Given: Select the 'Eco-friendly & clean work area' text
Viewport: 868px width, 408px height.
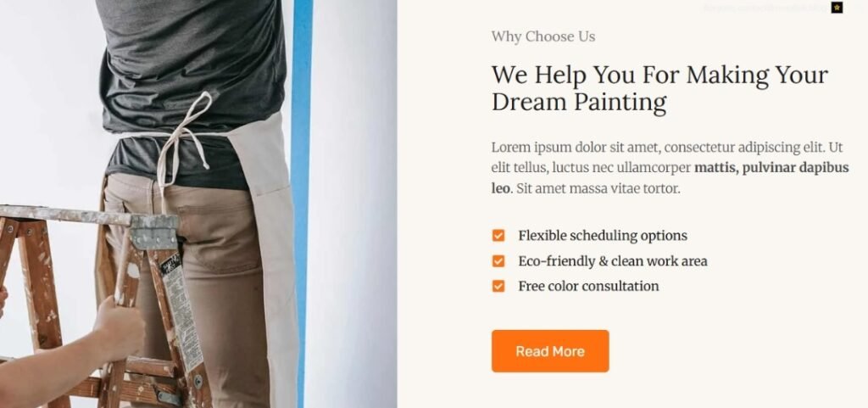Looking at the screenshot, I should [612, 260].
